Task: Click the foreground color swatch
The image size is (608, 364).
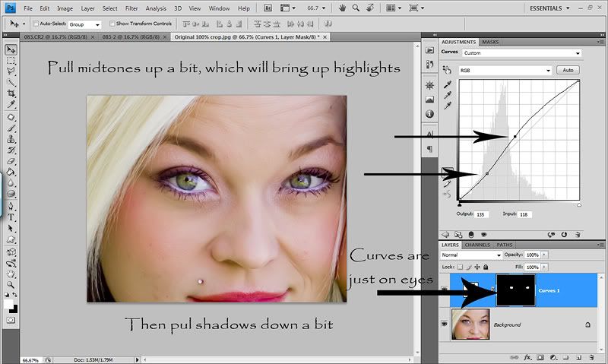Action: click(x=8, y=304)
